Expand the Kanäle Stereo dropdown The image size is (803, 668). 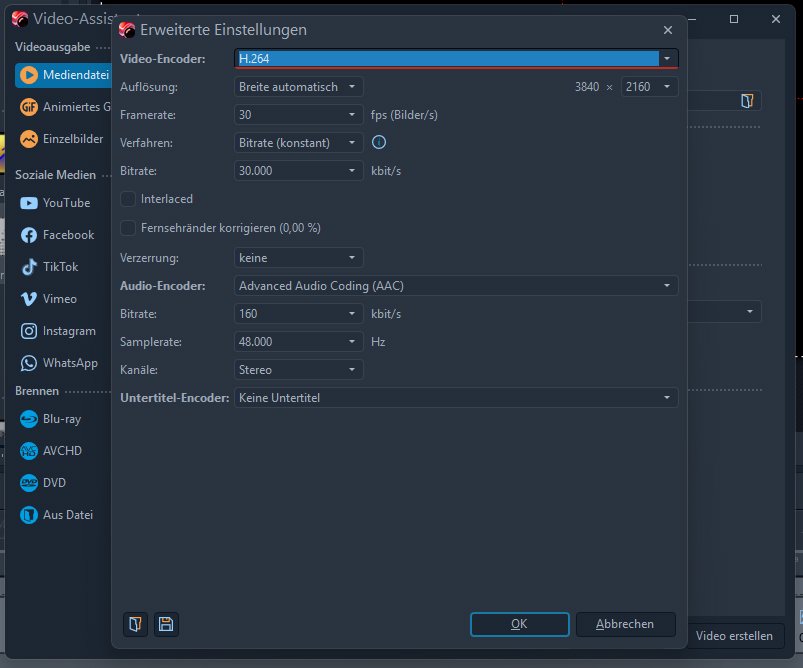(x=299, y=370)
